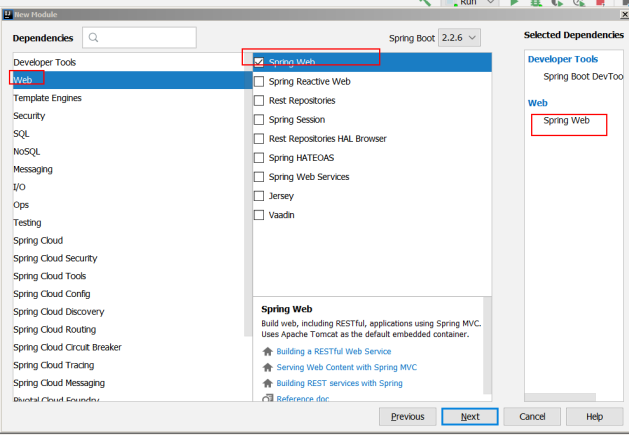
Task: Select the Ops category
Action: (128, 205)
